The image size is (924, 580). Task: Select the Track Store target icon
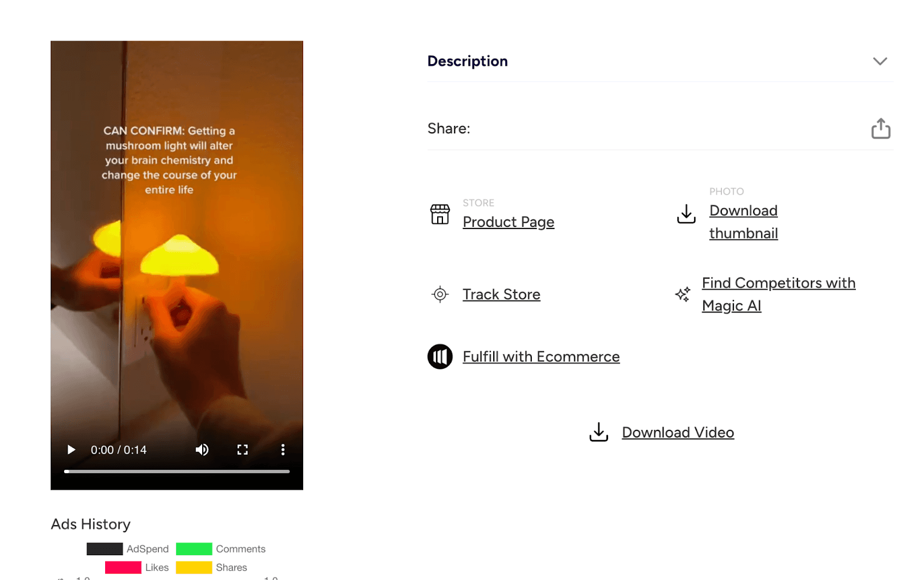click(440, 294)
